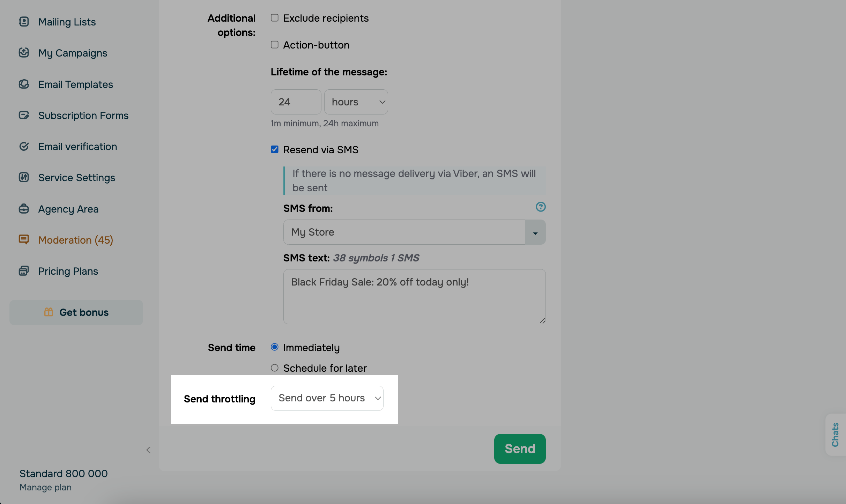Select the Schedule for later option
Image resolution: width=846 pixels, height=504 pixels.
[275, 368]
